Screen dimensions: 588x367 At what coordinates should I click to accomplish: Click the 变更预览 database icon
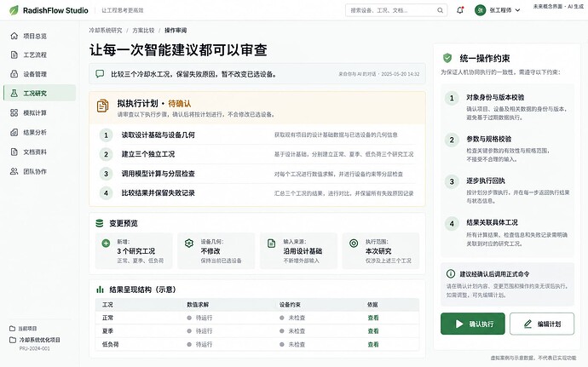point(100,223)
